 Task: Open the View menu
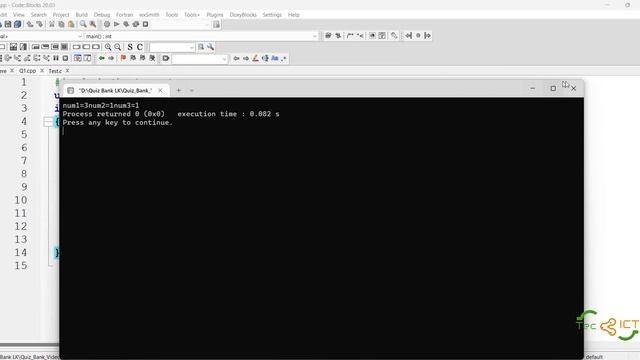[19, 15]
